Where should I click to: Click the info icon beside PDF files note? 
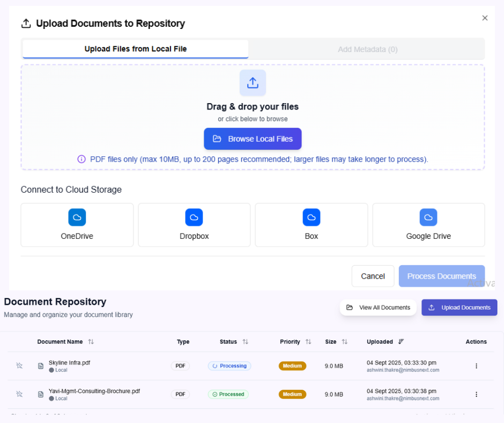tap(81, 159)
